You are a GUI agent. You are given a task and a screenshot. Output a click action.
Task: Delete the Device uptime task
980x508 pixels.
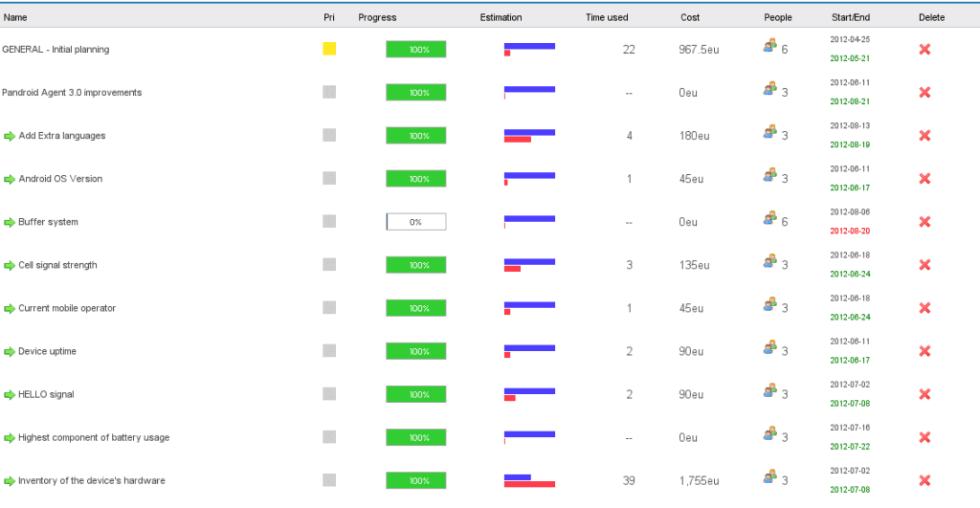(x=924, y=351)
